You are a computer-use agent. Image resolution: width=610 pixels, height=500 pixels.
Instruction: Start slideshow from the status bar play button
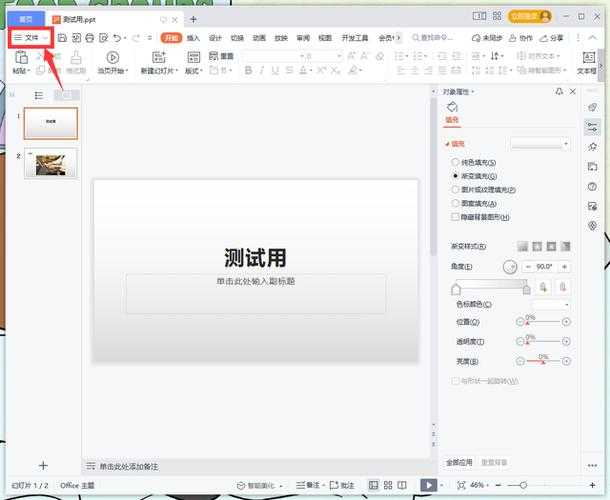pyautogui.click(x=429, y=485)
